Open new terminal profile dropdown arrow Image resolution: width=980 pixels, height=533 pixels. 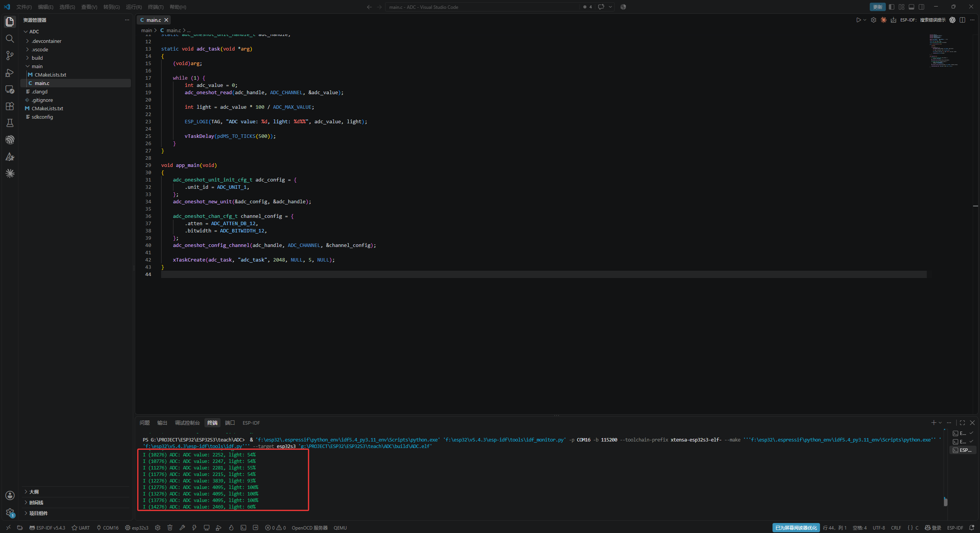pyautogui.click(x=940, y=423)
